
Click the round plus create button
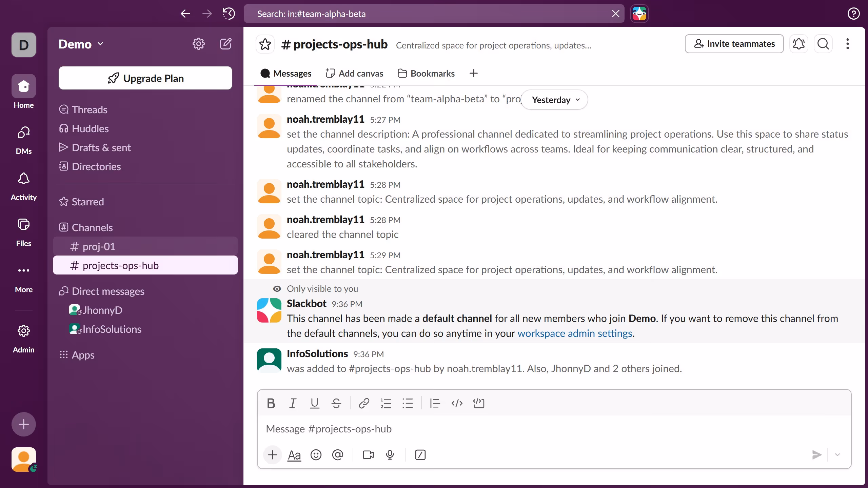24,424
